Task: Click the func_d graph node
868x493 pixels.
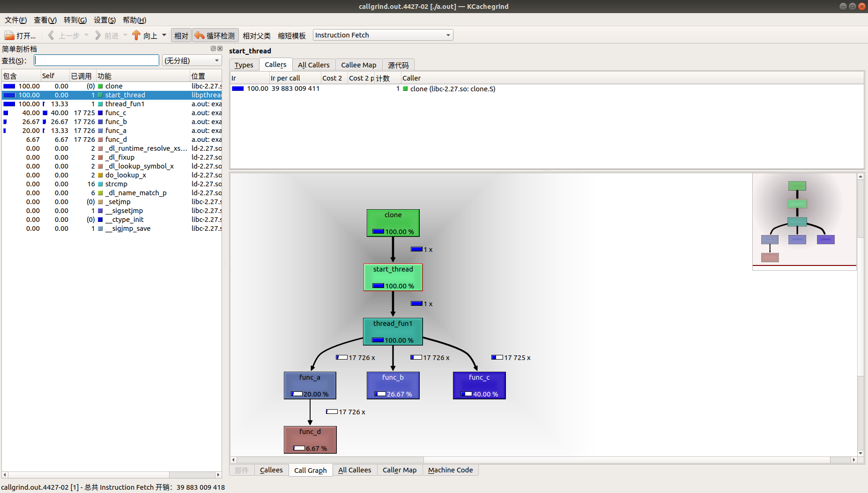Action: tap(310, 440)
